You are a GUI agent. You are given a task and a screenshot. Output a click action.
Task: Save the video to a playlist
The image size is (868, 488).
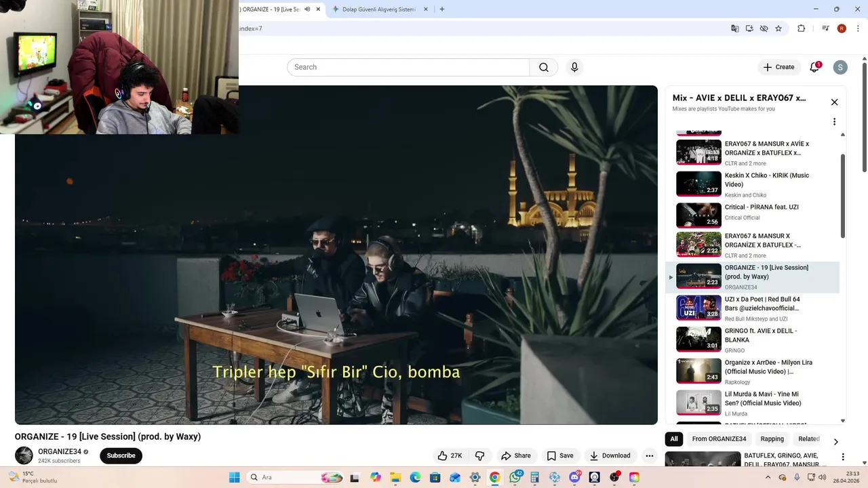point(560,455)
